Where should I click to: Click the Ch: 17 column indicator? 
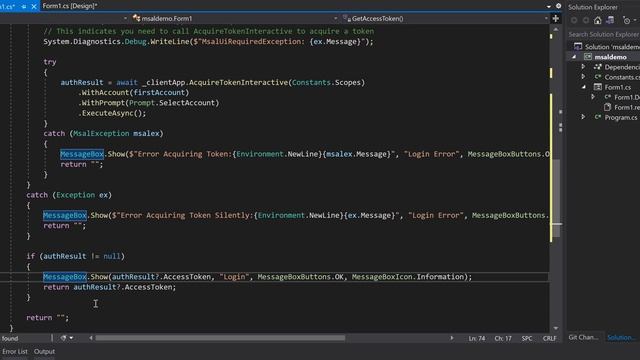point(503,338)
